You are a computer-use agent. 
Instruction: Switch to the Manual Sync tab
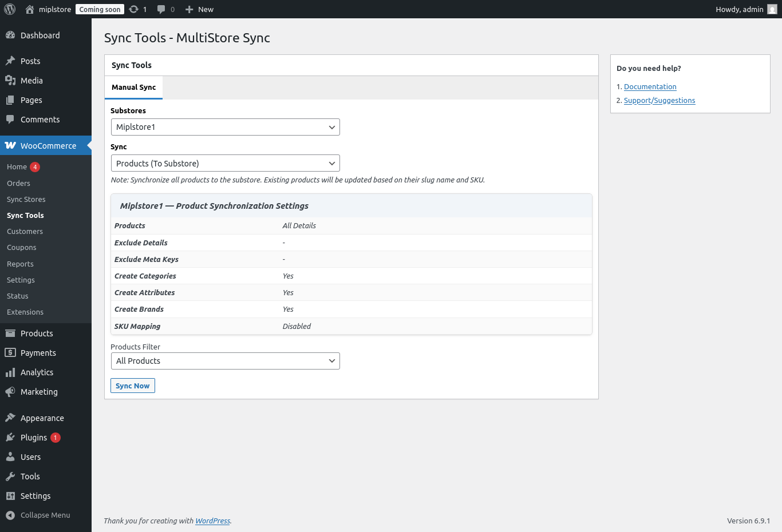click(133, 88)
